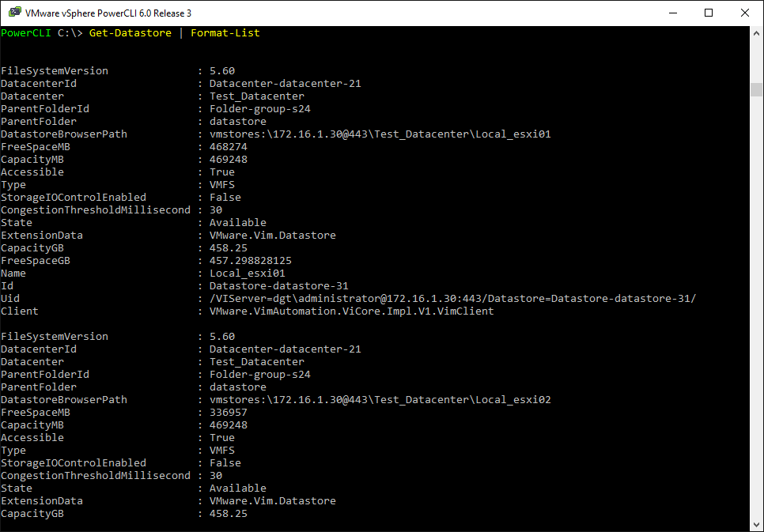The height and width of the screenshot is (532, 764).
Task: Click the scrollbar down arrow
Action: pyautogui.click(x=756, y=524)
